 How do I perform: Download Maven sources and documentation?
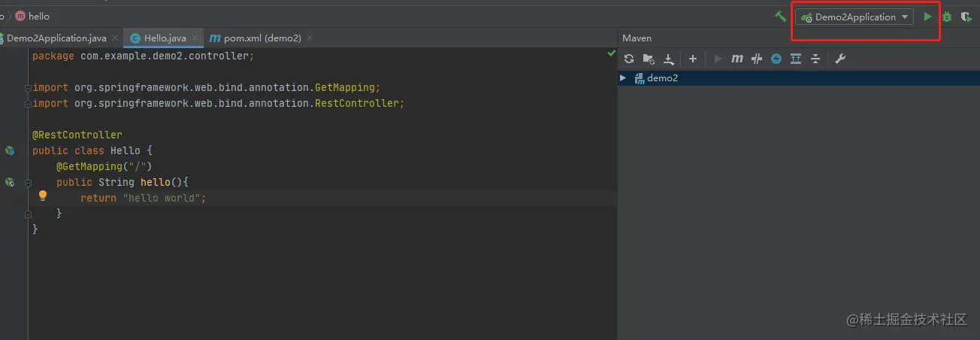pos(668,59)
